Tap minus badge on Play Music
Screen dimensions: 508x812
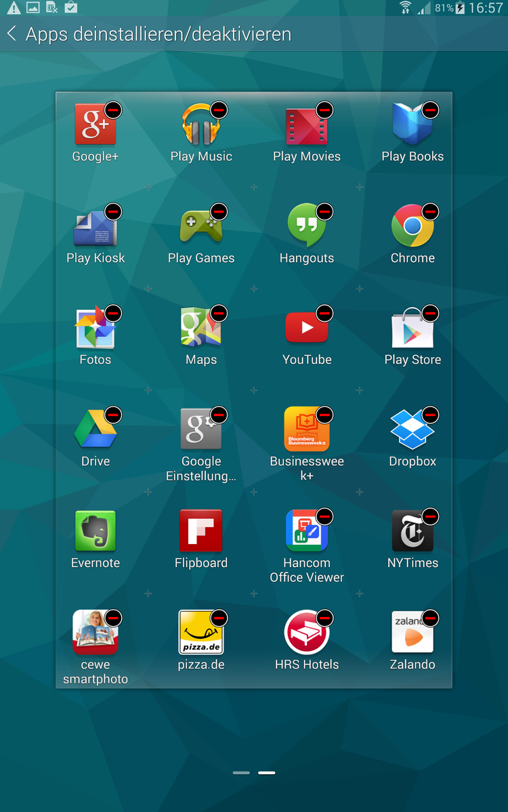point(219,110)
